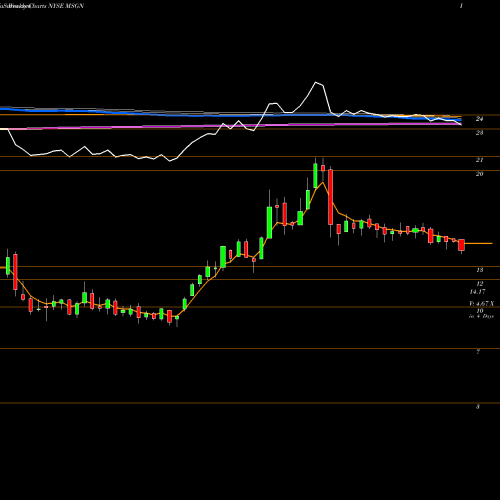Click the 'in 4 Days' label
Viewport: 500px width, 500px height.
coord(481,316)
